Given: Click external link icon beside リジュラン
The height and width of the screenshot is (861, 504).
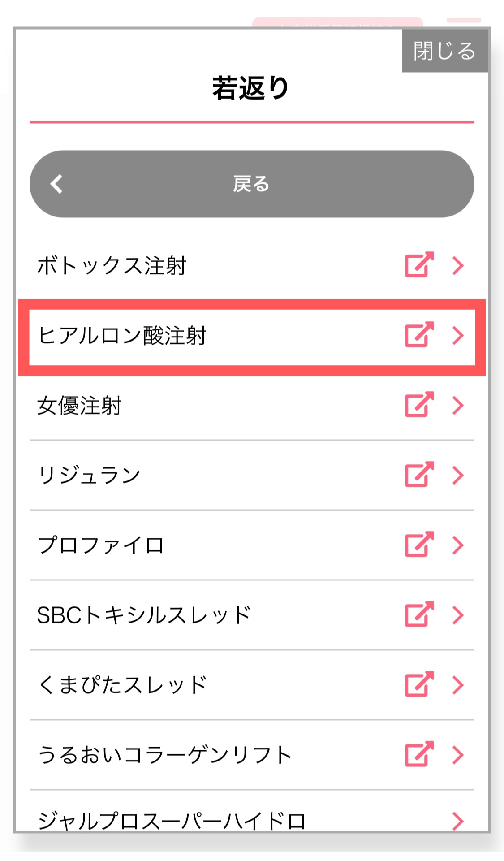Looking at the screenshot, I should (x=419, y=475).
